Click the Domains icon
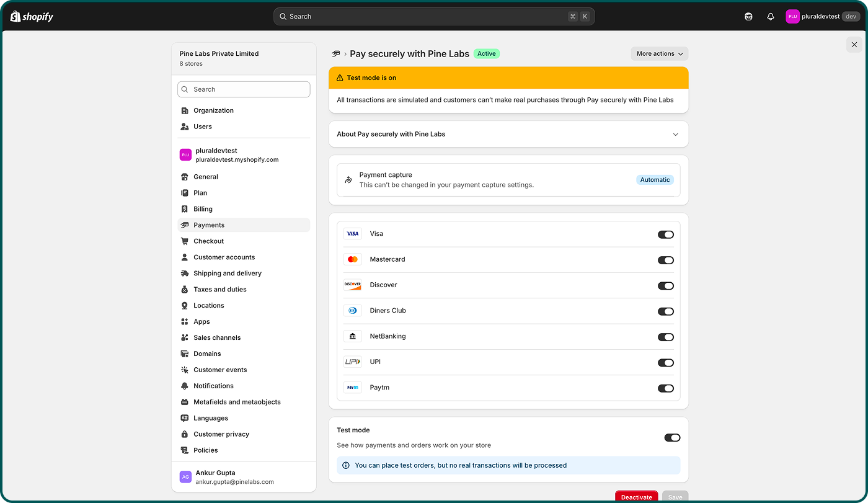Viewport: 868px width, 503px height. pyautogui.click(x=184, y=354)
